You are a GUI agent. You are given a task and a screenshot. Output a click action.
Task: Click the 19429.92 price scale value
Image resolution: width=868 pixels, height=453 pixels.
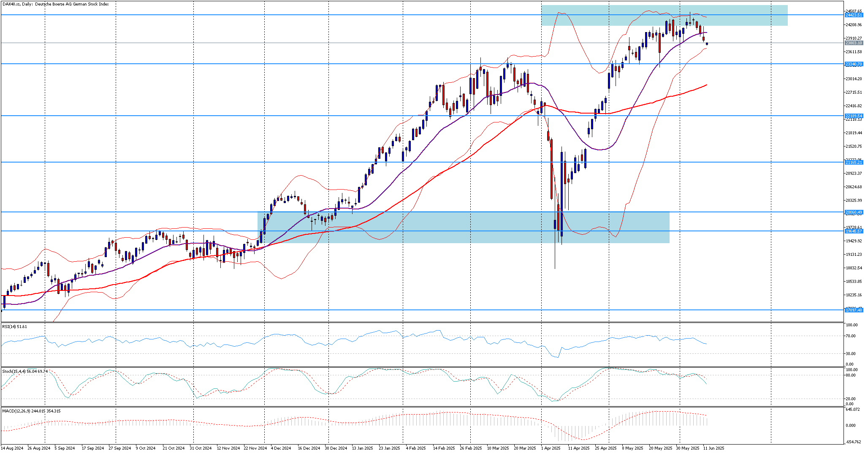click(x=854, y=241)
